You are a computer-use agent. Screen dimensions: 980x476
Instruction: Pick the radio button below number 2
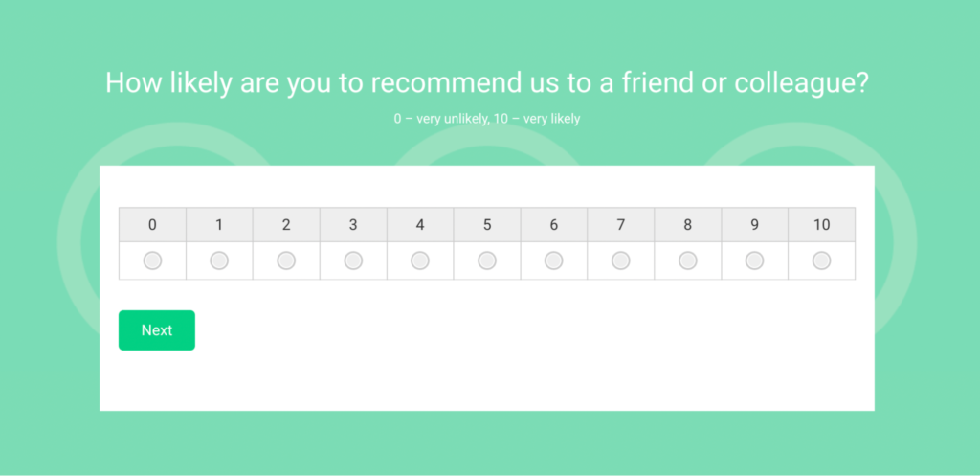point(286,261)
